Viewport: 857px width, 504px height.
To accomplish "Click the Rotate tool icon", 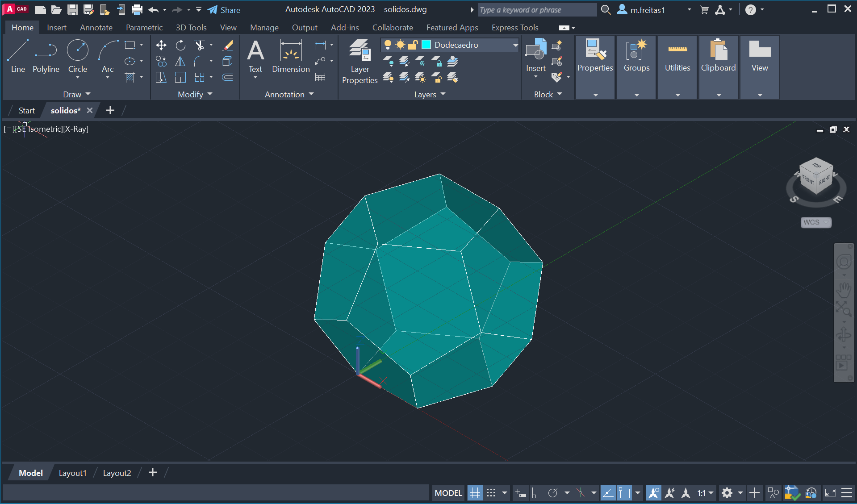I will [x=180, y=45].
